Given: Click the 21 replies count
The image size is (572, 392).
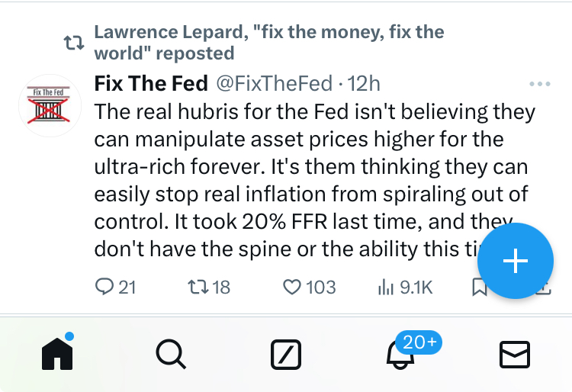Looking at the screenshot, I should click(127, 287).
